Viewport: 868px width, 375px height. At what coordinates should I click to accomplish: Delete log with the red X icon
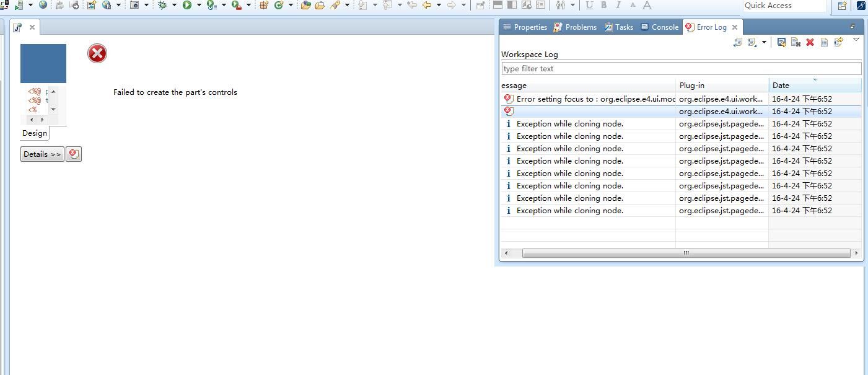tap(810, 42)
